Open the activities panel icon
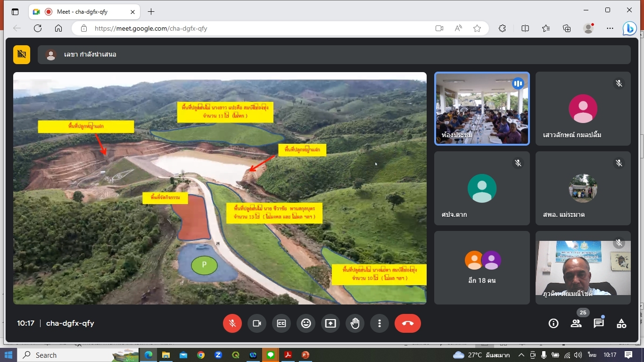 point(621,323)
